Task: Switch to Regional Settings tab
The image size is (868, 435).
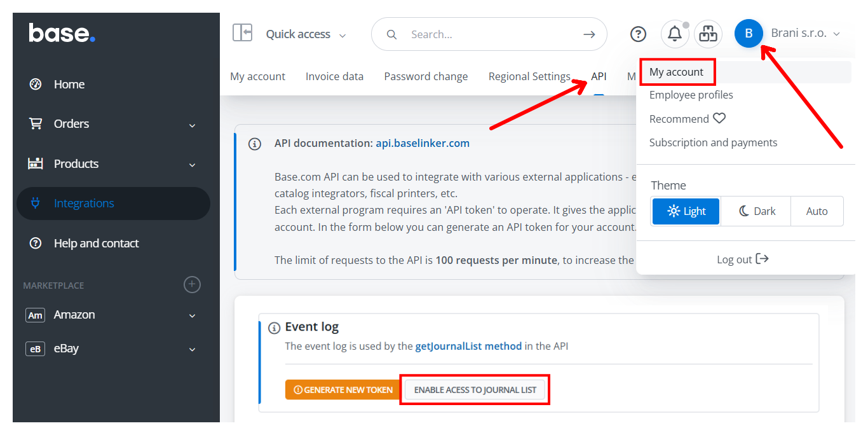Action: (x=529, y=76)
